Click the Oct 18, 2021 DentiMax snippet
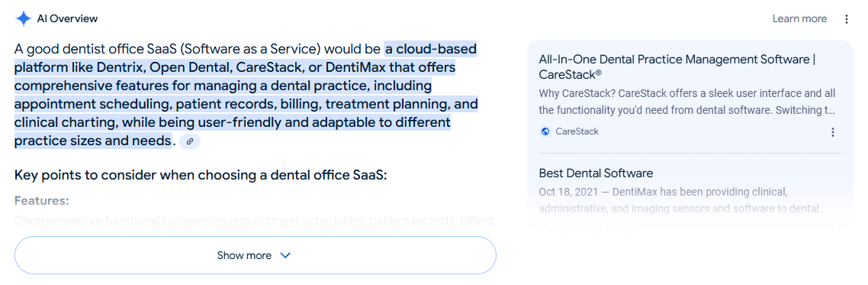 point(683,200)
